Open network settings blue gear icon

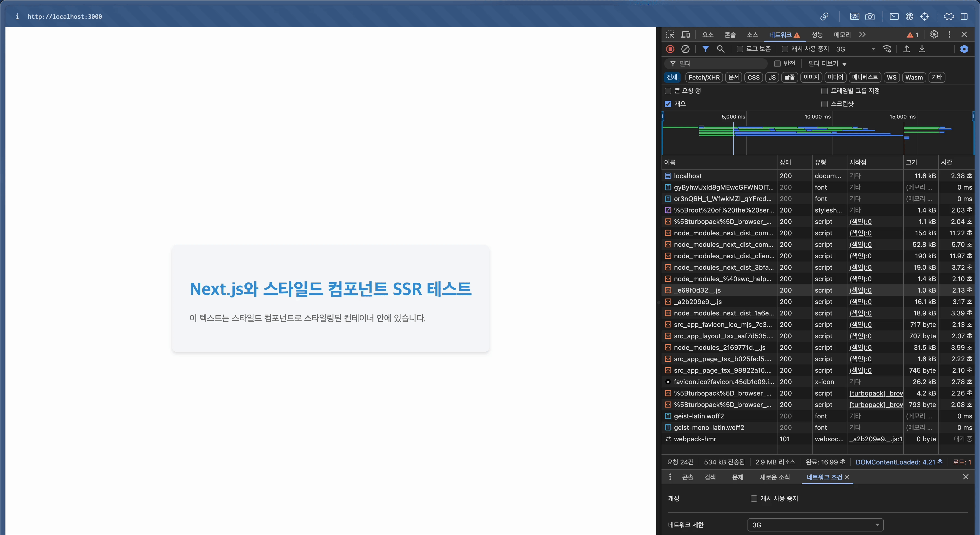pyautogui.click(x=964, y=49)
